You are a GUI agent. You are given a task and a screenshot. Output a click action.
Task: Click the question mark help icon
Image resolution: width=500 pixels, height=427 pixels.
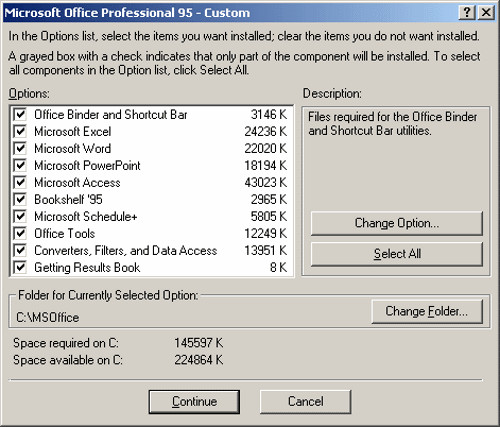click(x=467, y=13)
